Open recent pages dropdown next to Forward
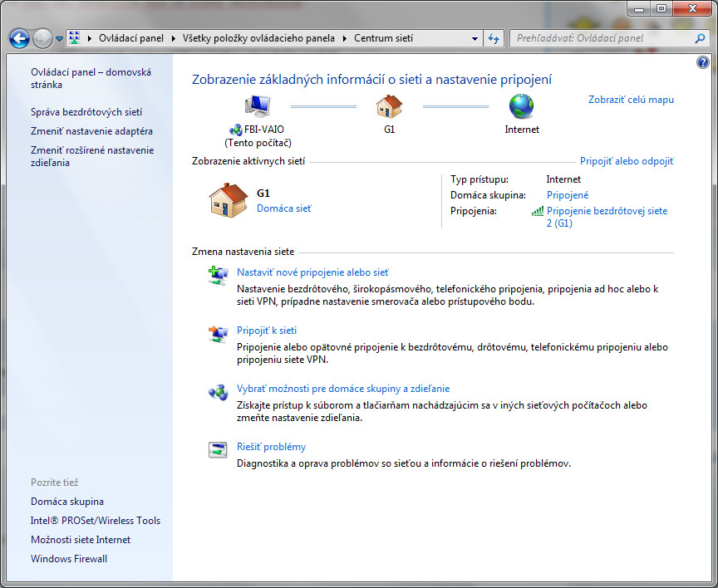Image resolution: width=718 pixels, height=588 pixels. tap(59, 39)
